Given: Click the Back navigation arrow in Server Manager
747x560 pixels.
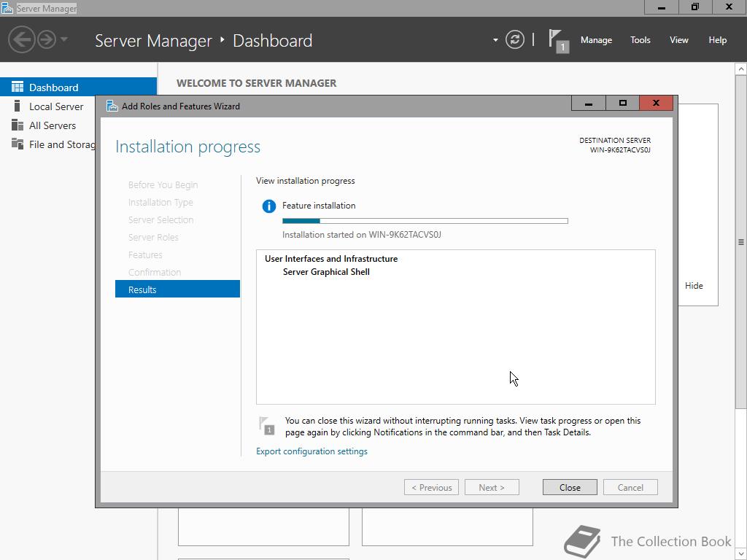Looking at the screenshot, I should 21,39.
